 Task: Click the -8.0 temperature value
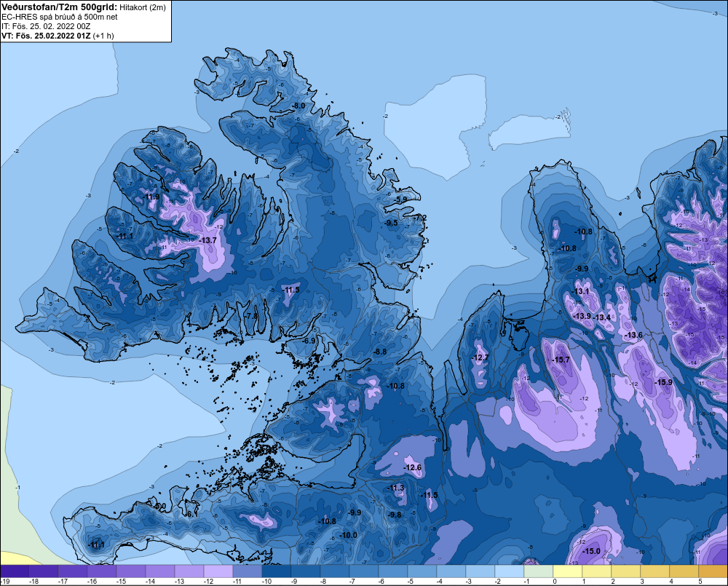click(298, 106)
